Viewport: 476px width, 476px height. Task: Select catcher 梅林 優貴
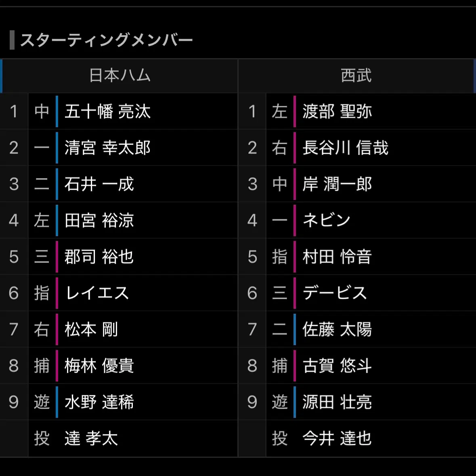coord(99,365)
